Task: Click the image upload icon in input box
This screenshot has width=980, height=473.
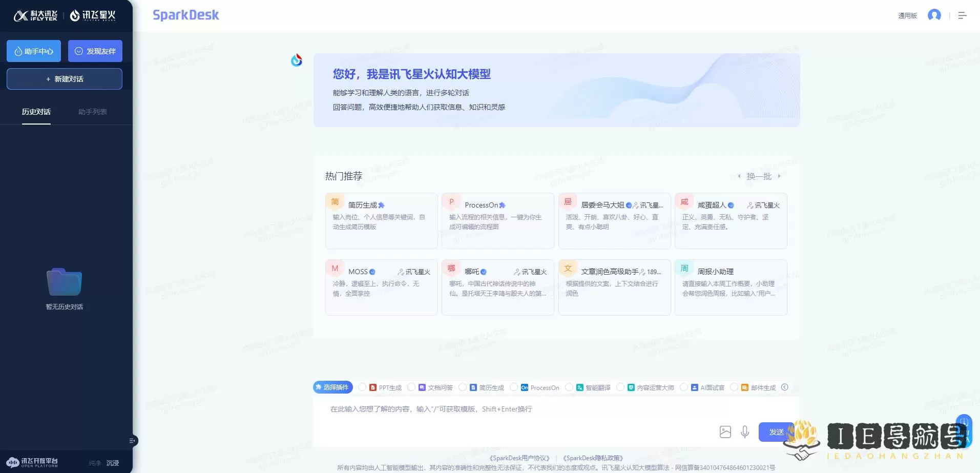Action: coord(725,432)
